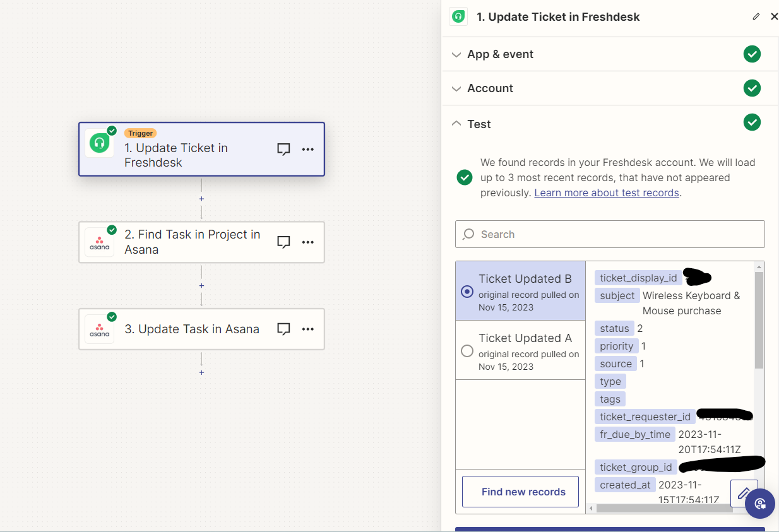Close the step editor panel
Screen dimensions: 779x532
click(774, 17)
